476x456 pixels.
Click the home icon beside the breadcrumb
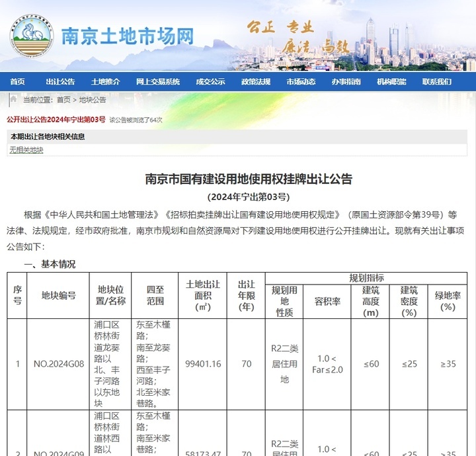point(13,99)
